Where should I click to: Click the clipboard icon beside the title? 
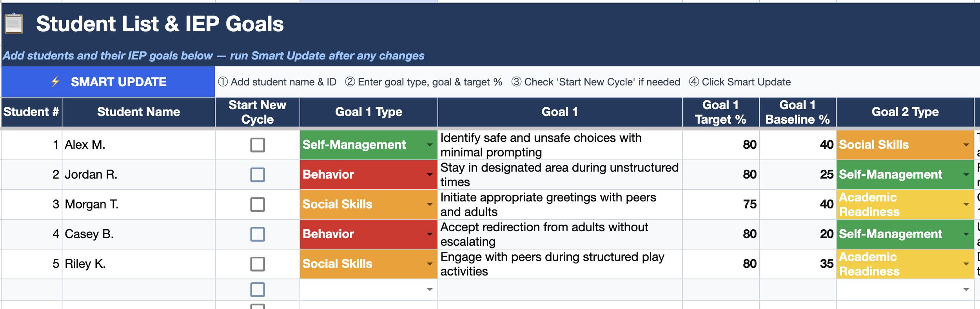coord(14,24)
